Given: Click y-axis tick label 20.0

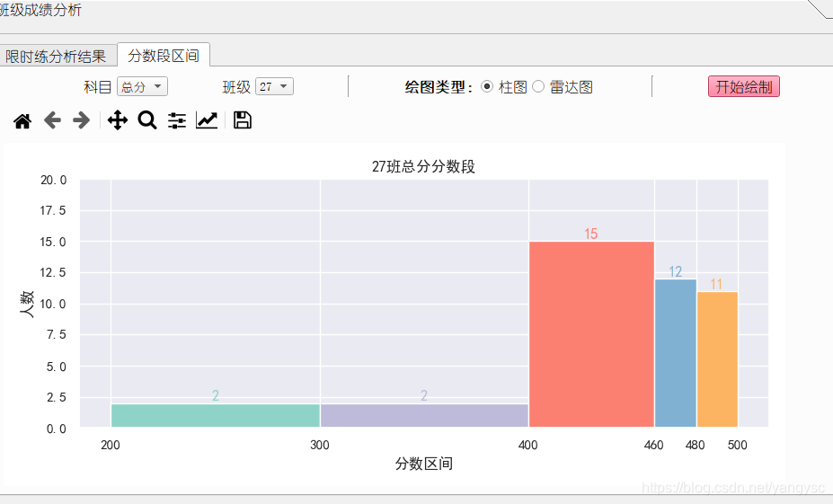Looking at the screenshot, I should pyautogui.click(x=54, y=181).
